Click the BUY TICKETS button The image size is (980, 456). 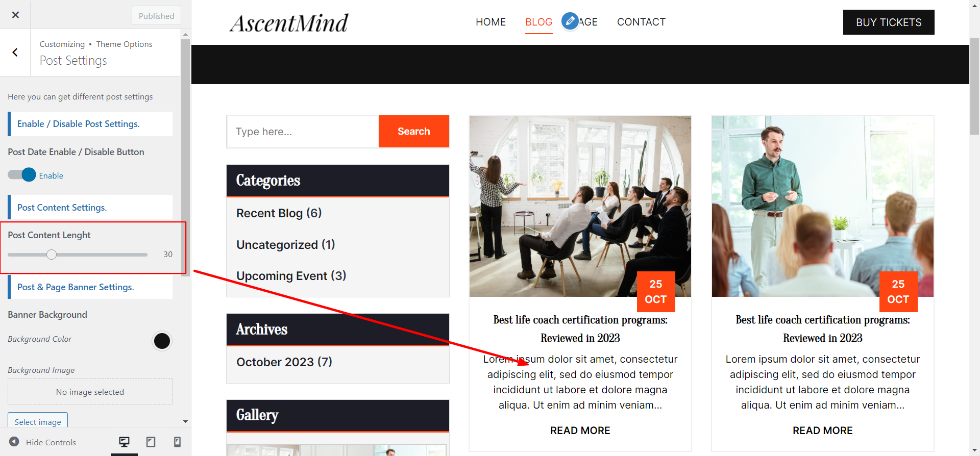pyautogui.click(x=889, y=22)
